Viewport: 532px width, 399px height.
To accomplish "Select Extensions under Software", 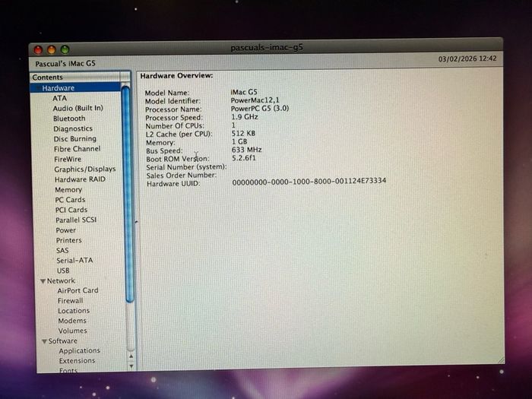I will (77, 361).
